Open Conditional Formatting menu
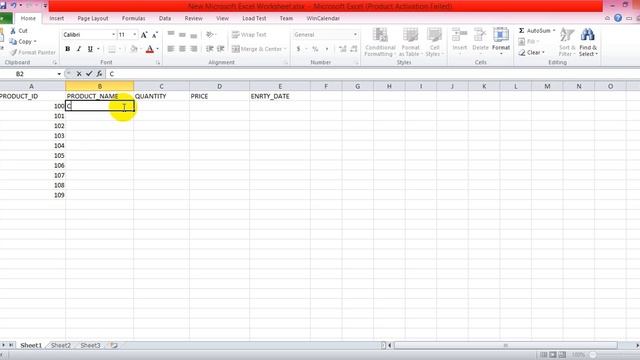Image resolution: width=640 pixels, height=360 pixels. [x=380, y=42]
